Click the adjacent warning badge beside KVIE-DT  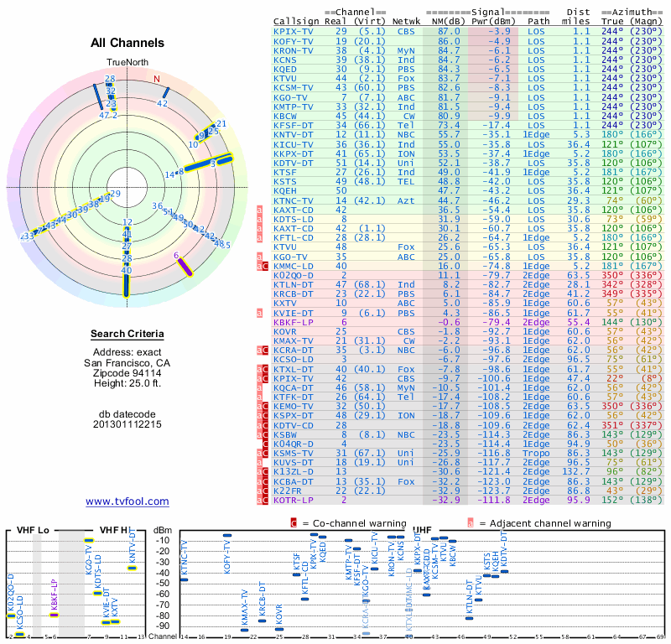pyautogui.click(x=259, y=313)
